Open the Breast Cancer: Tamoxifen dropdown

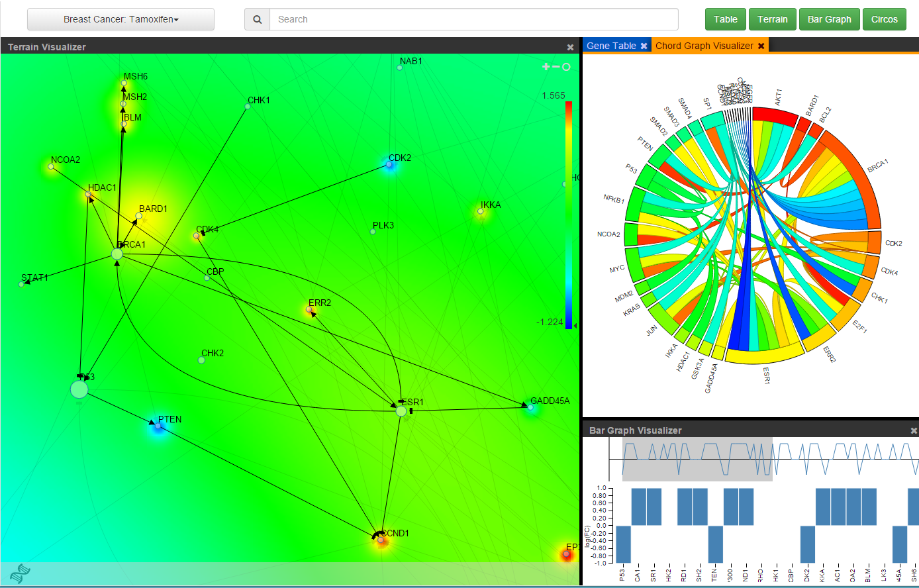(x=121, y=19)
